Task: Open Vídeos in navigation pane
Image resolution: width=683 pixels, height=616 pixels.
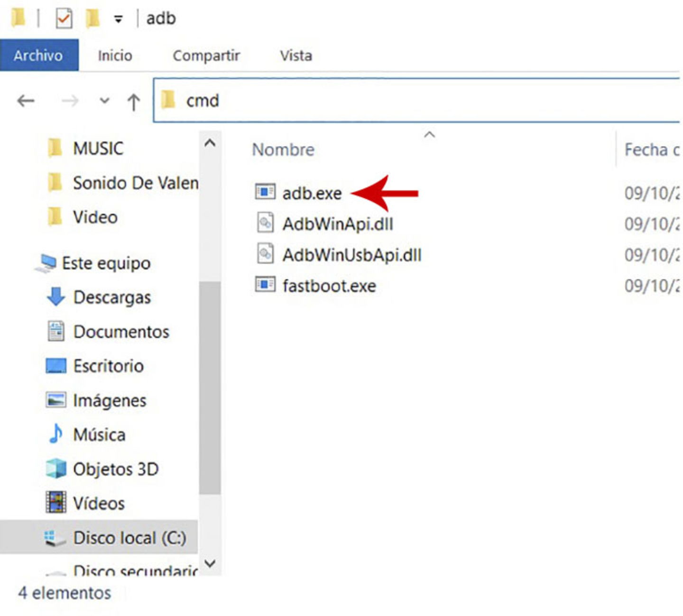Action: (x=99, y=503)
